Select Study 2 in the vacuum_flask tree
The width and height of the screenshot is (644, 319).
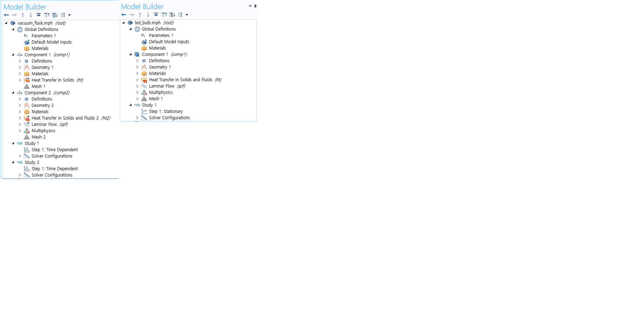pyautogui.click(x=32, y=162)
